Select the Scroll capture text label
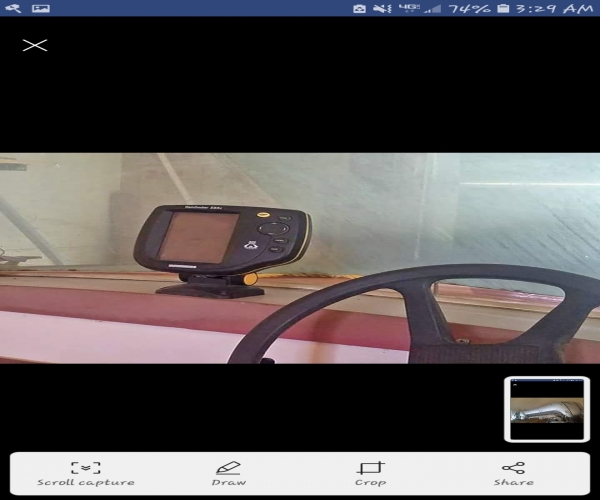The height and width of the screenshot is (500, 600). pos(85,483)
